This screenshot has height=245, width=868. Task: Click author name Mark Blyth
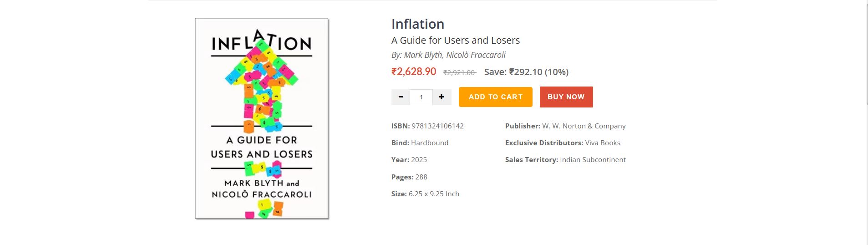click(423, 55)
